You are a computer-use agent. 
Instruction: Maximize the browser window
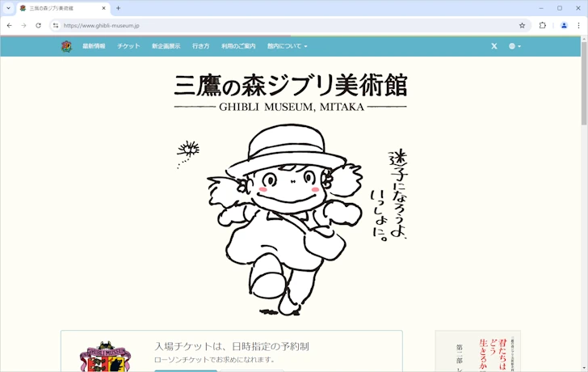[x=560, y=8]
